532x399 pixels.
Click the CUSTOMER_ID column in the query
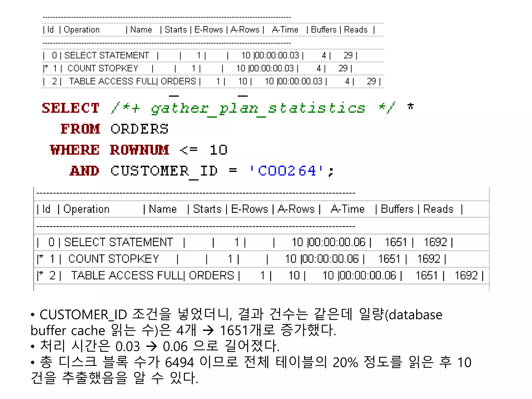[x=164, y=171]
